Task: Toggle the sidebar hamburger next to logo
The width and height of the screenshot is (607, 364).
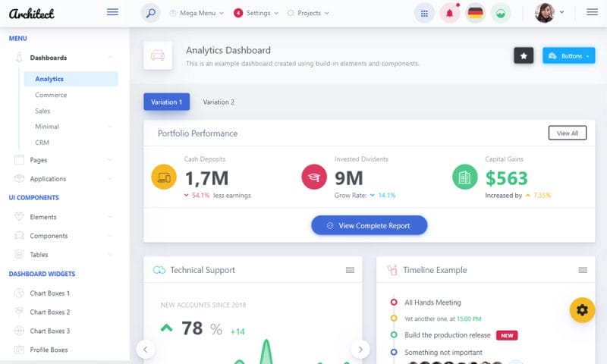Action: click(x=112, y=12)
